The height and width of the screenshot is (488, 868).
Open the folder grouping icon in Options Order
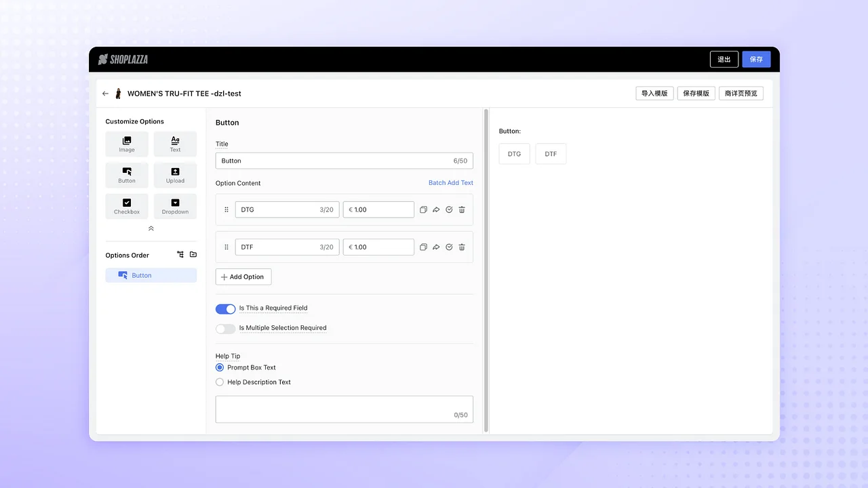tap(193, 254)
